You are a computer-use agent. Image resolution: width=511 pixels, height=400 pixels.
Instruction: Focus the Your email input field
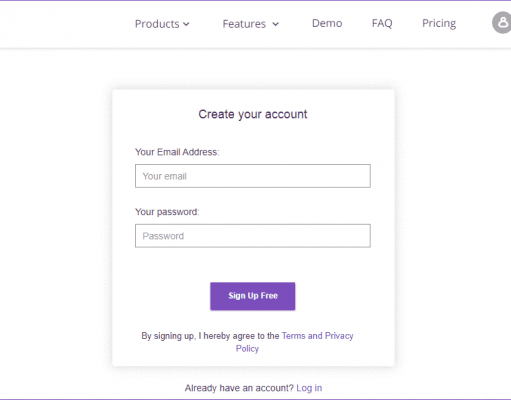pyautogui.click(x=253, y=176)
